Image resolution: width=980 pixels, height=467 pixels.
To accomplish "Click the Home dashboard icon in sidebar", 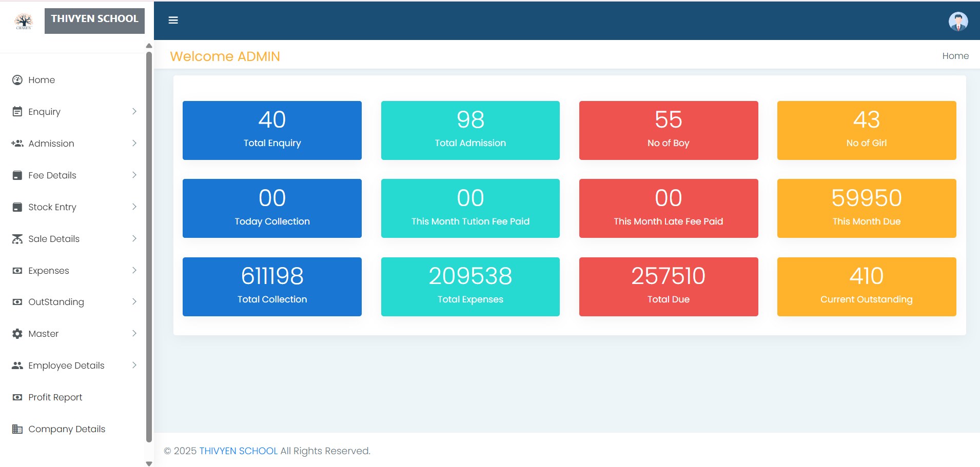I will point(17,80).
